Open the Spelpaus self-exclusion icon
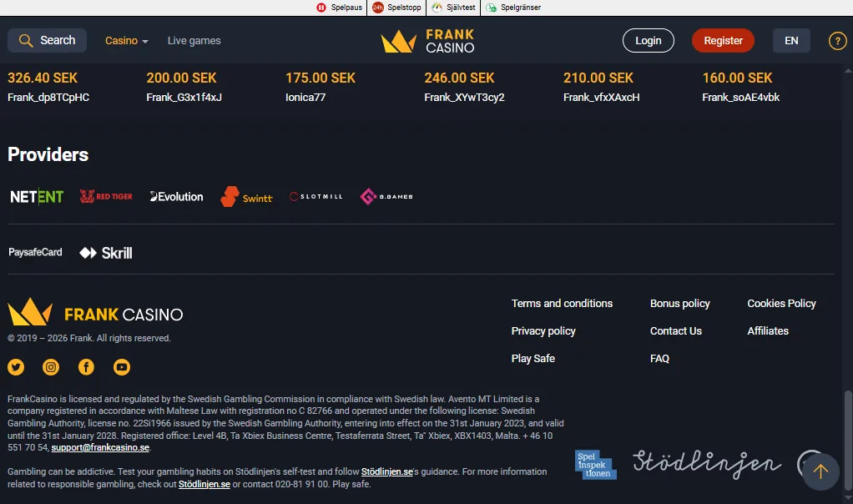Image resolution: width=853 pixels, height=504 pixels. click(321, 8)
